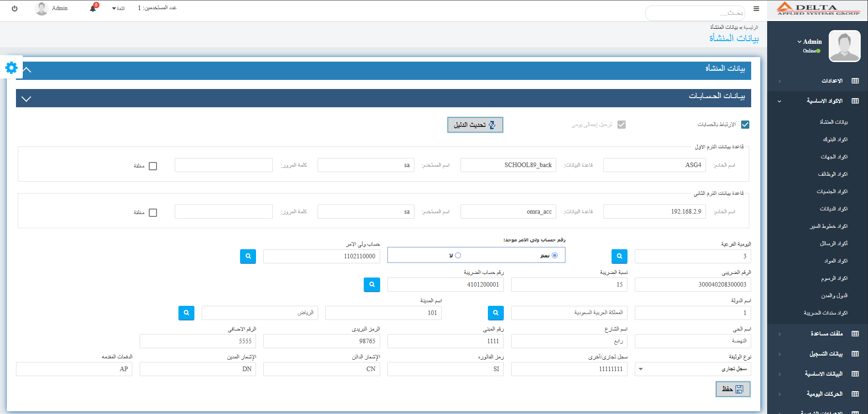
Task: Select the 'لا' radio option
Action: click(458, 256)
